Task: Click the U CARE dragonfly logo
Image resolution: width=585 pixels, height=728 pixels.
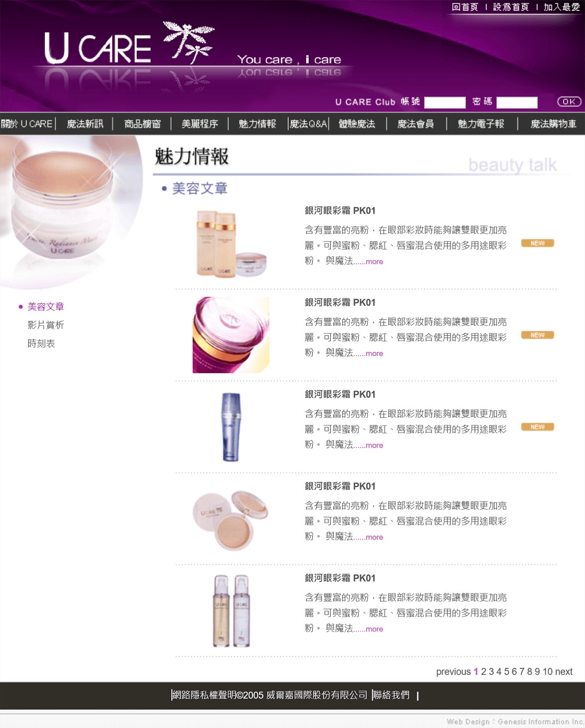Action: [129, 43]
